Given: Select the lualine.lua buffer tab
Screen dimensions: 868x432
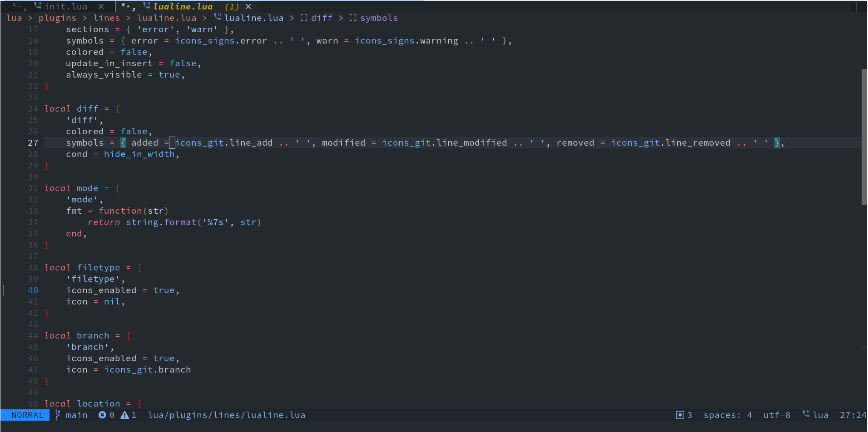Looking at the screenshot, I should coord(183,6).
